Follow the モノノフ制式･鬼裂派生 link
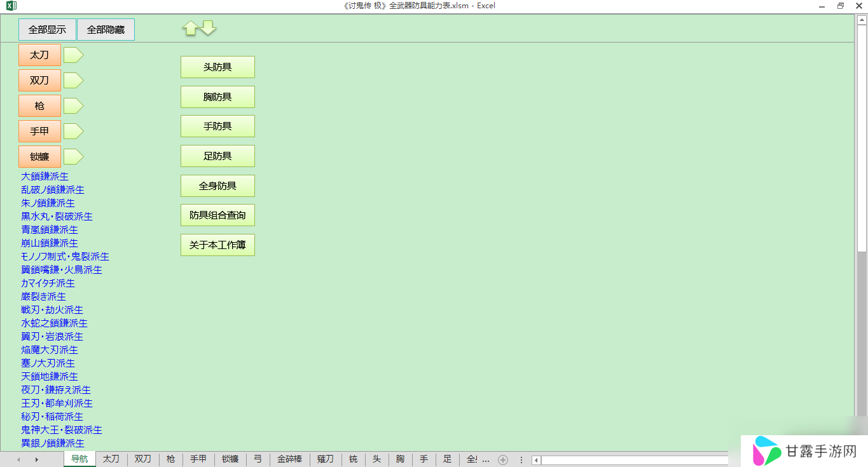Screen dimensions: 868x467 (65, 256)
